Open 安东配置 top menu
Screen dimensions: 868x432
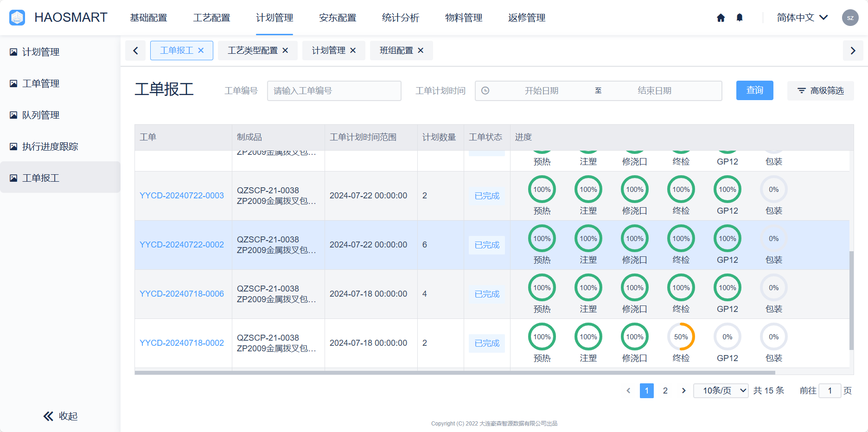pos(338,18)
